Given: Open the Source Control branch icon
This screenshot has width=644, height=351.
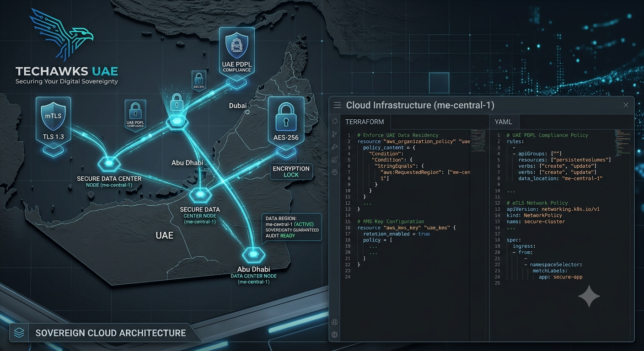Looking at the screenshot, I should click(335, 134).
